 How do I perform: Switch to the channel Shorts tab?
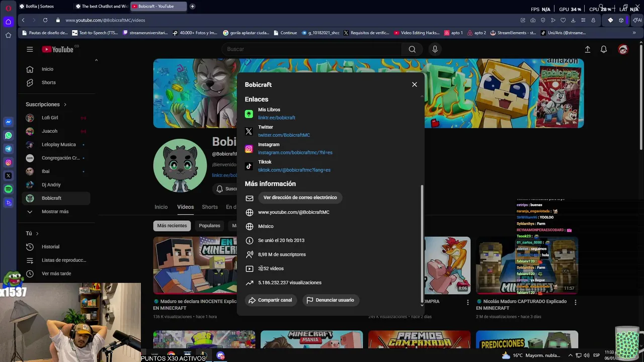click(210, 207)
